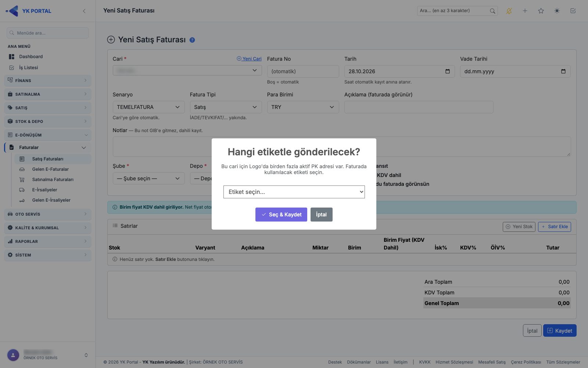
Task: Click the Yeni Stok button
Action: [519, 227]
